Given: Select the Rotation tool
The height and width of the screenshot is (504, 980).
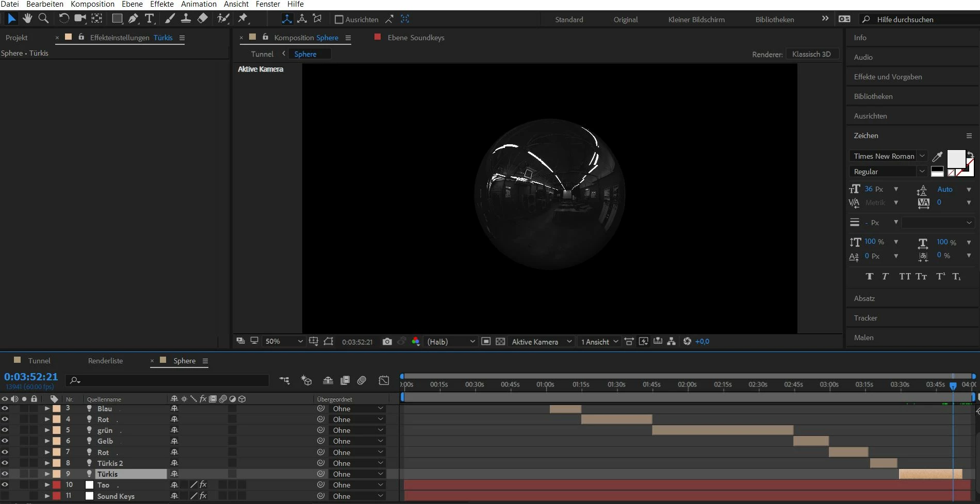Looking at the screenshot, I should pyautogui.click(x=63, y=19).
